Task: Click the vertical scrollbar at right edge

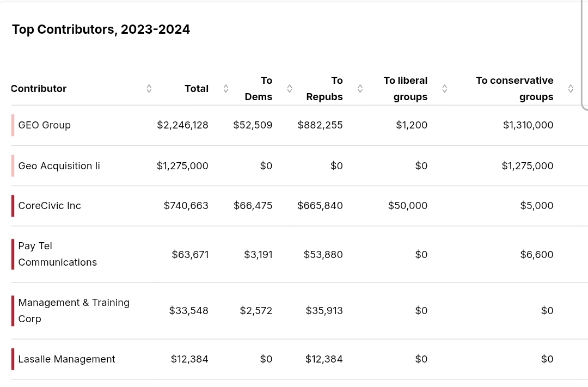Action: 585,54
